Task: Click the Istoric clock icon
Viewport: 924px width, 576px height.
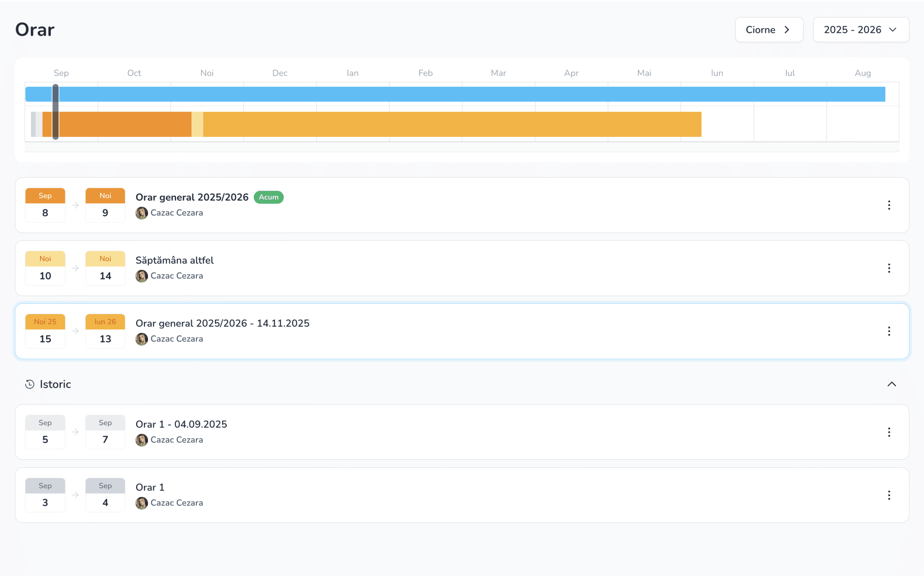Action: click(30, 384)
